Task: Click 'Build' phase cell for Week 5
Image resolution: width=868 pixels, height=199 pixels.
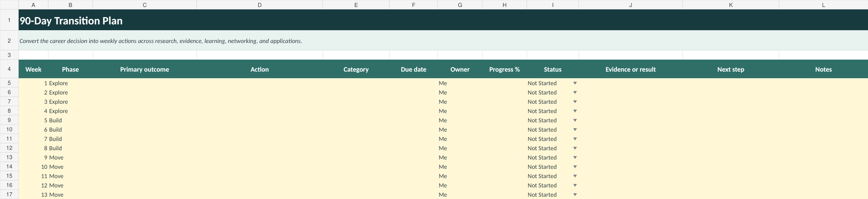Action: pos(70,120)
